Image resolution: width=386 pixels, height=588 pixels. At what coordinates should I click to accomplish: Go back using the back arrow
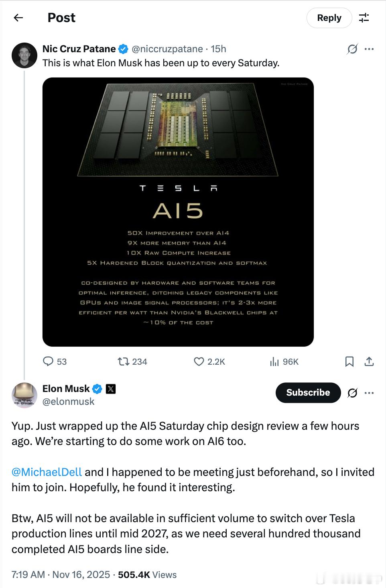point(18,18)
